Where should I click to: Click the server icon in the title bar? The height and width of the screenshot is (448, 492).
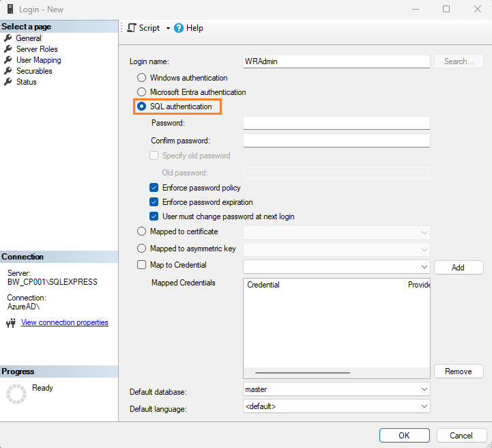(10, 9)
